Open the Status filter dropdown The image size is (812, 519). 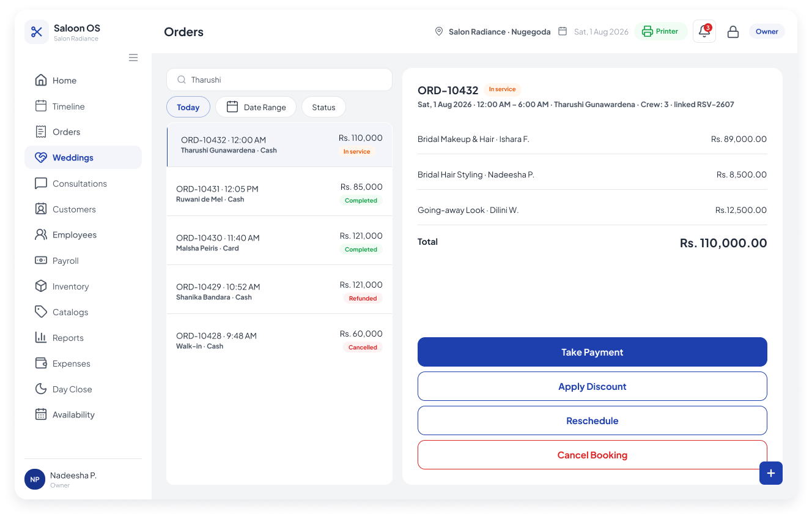323,107
